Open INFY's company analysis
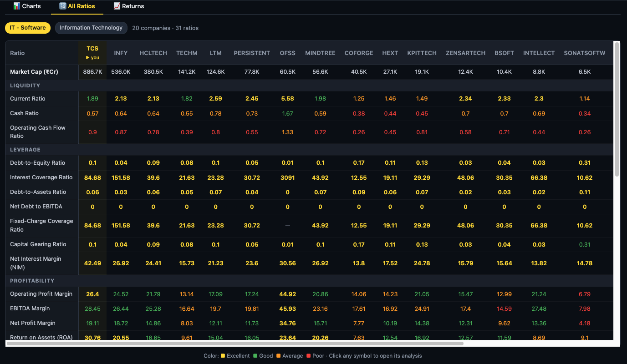Viewport: 627px width, 364px height. point(121,53)
